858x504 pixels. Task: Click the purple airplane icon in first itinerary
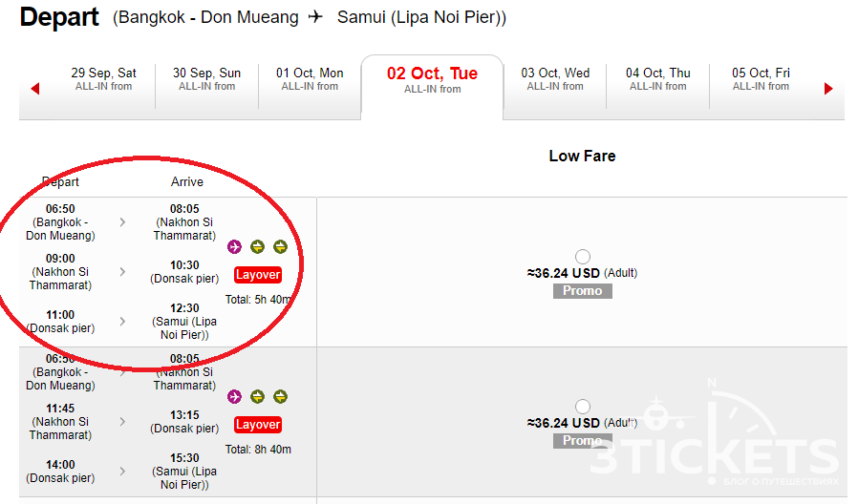click(x=234, y=246)
